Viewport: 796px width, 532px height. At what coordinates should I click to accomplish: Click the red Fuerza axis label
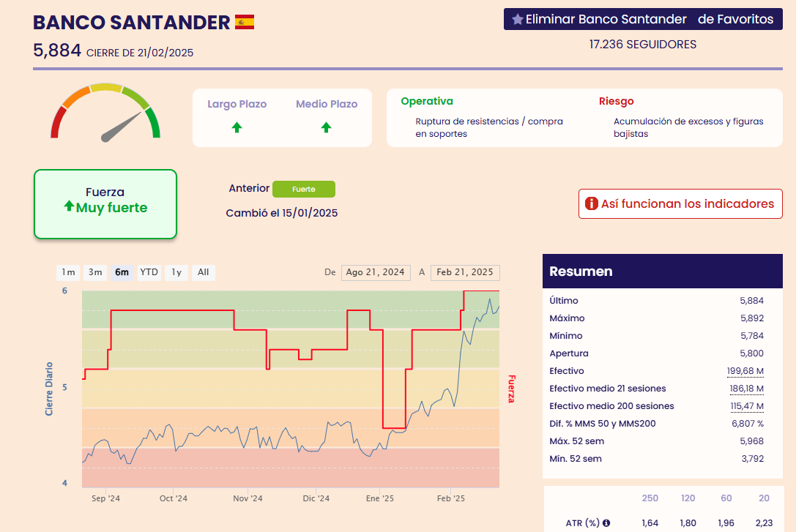coord(512,389)
